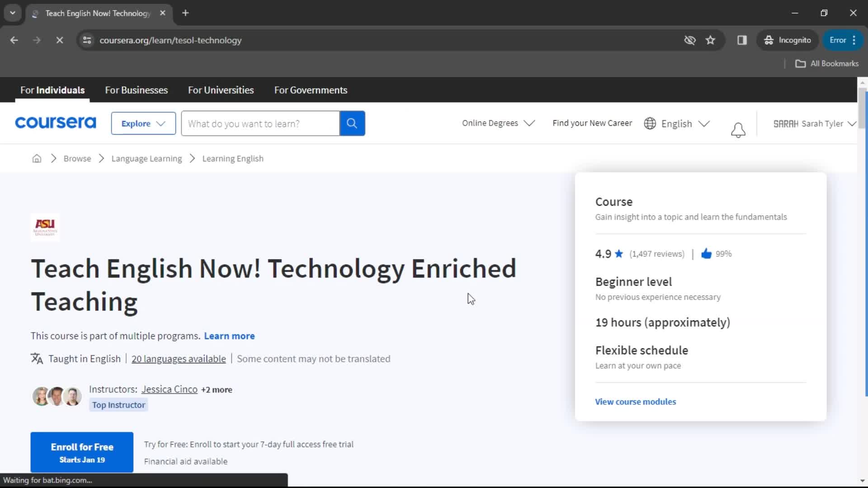Expand the Explore dropdown
The image size is (868, 488).
pyautogui.click(x=143, y=123)
